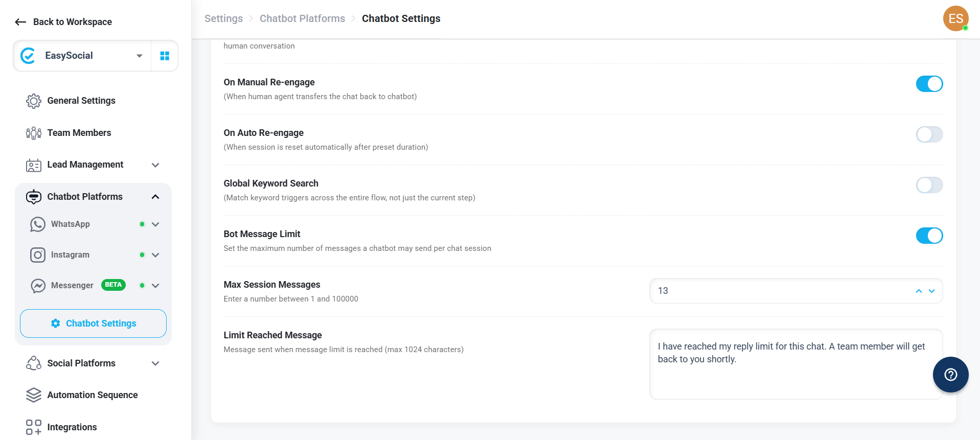Increase Max Session Messages with up arrow
The width and height of the screenshot is (980, 440).
click(x=919, y=291)
